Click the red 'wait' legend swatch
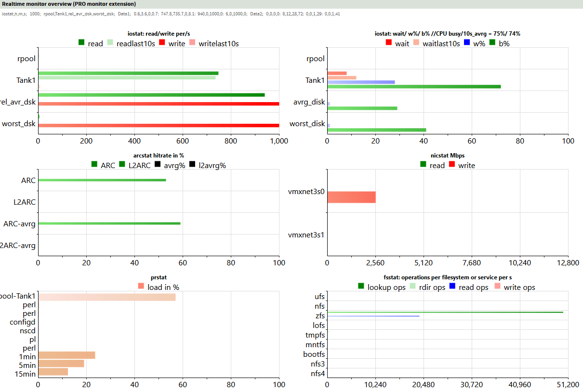583x392 pixels. tap(389, 43)
